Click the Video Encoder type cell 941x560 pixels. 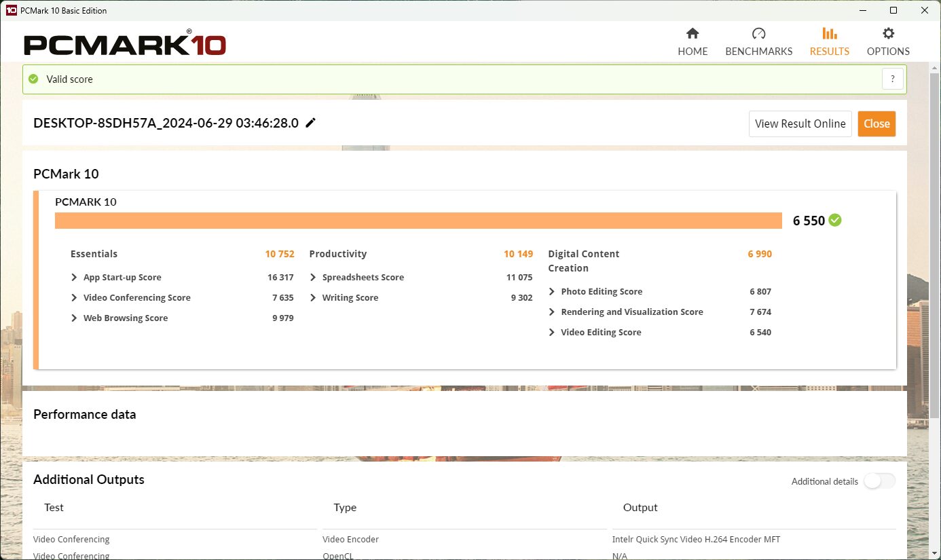[x=350, y=539]
